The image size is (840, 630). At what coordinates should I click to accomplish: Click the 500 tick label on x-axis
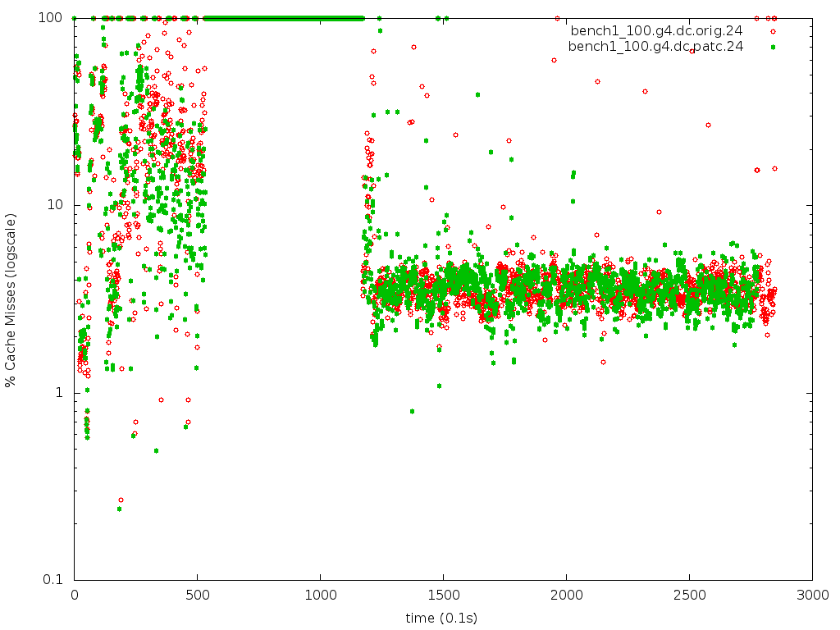tap(198, 596)
